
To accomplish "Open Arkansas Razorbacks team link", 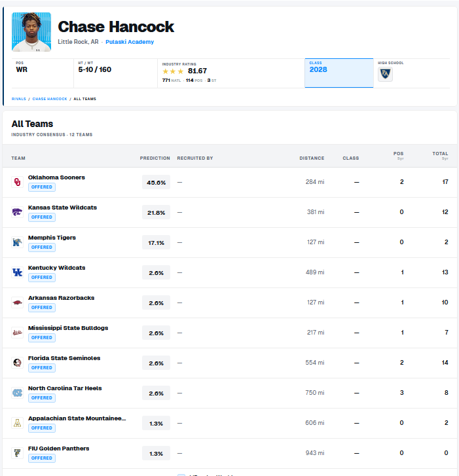I will pos(62,298).
